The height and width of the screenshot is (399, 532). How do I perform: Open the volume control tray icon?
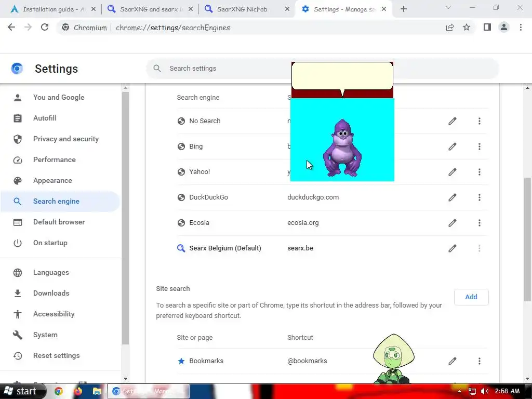485,391
